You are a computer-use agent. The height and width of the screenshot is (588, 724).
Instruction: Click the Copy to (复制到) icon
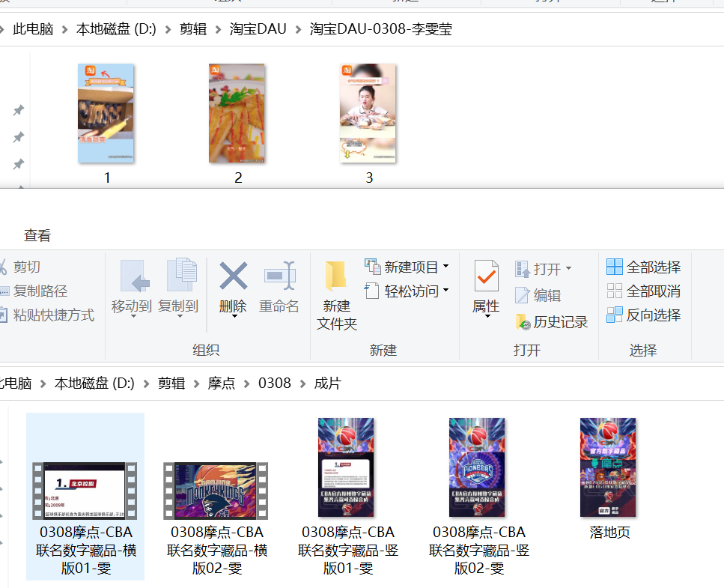tap(181, 275)
